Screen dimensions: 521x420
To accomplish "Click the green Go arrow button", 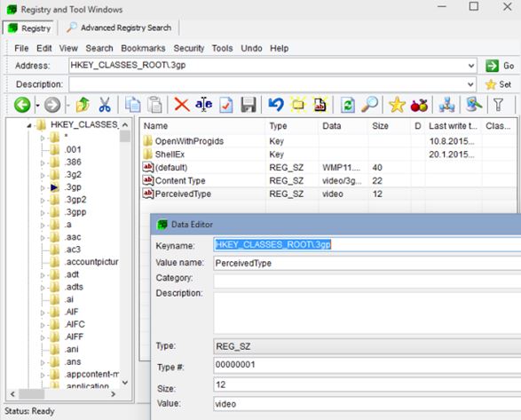I will (500, 66).
